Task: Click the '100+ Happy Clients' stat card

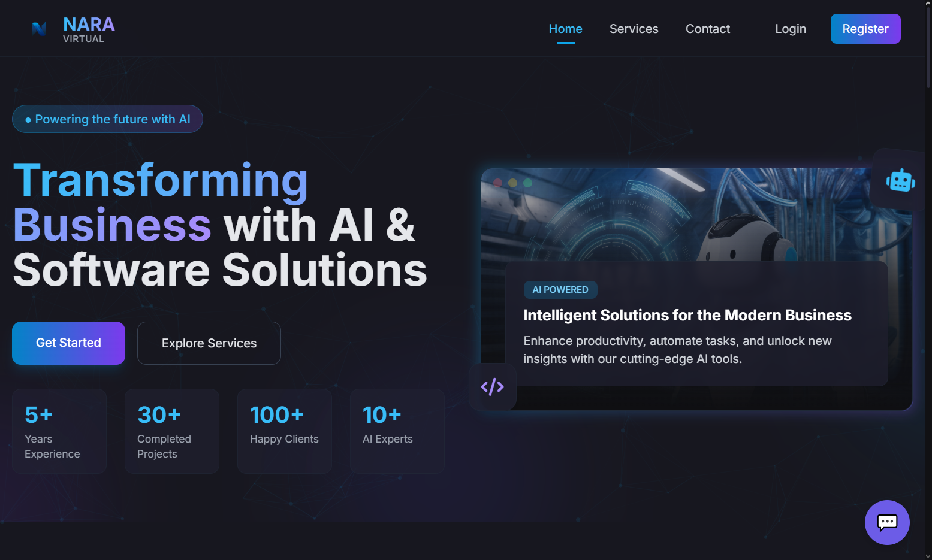Action: pos(284,431)
